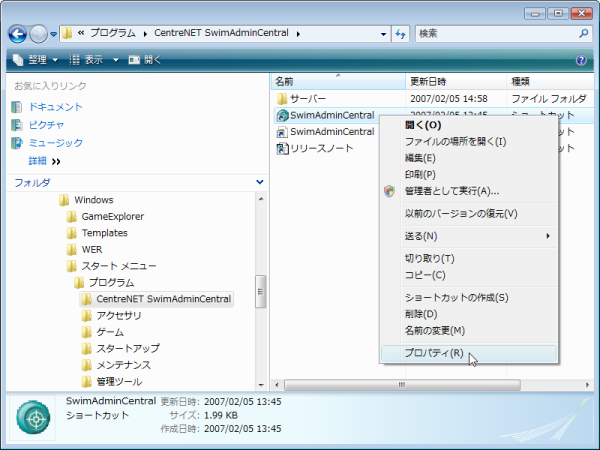600x450 pixels.
Task: Click the 開く toolbar button
Action: (145, 60)
